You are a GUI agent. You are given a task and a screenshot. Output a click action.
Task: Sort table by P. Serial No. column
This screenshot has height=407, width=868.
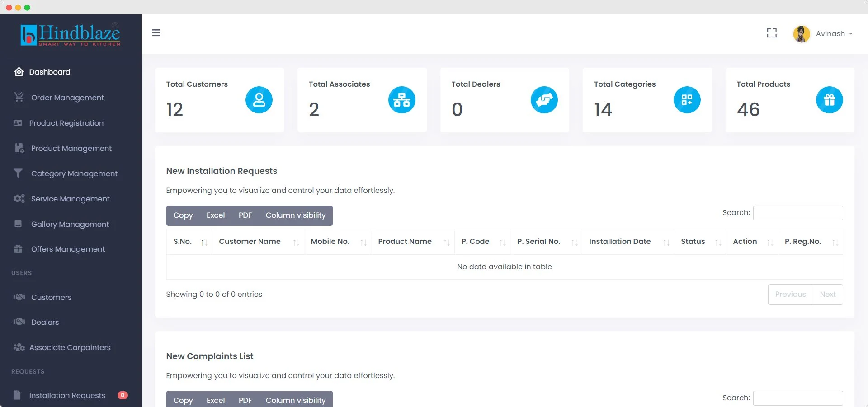[x=546, y=242]
